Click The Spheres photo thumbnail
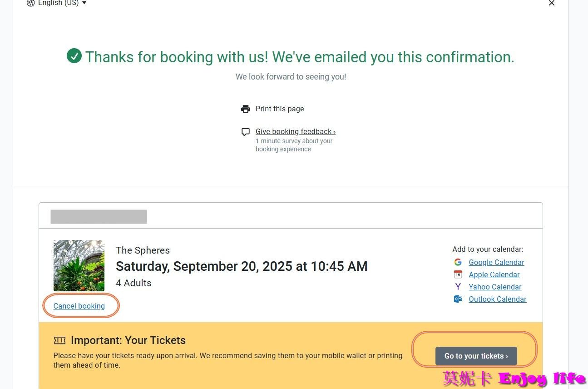 tap(79, 265)
